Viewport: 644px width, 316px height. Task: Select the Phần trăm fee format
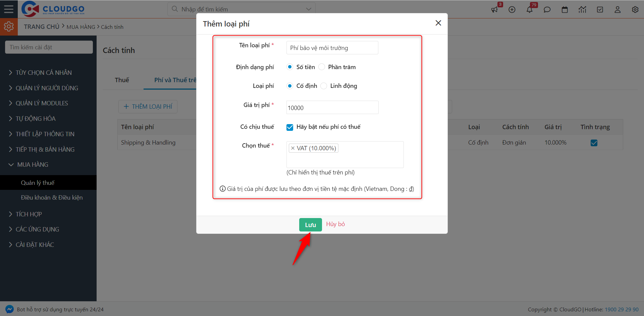click(322, 67)
